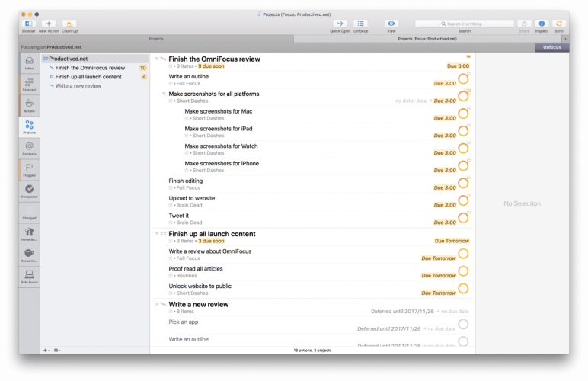Open the Quick Open arrow icon
The image size is (588, 381).
[x=340, y=24]
